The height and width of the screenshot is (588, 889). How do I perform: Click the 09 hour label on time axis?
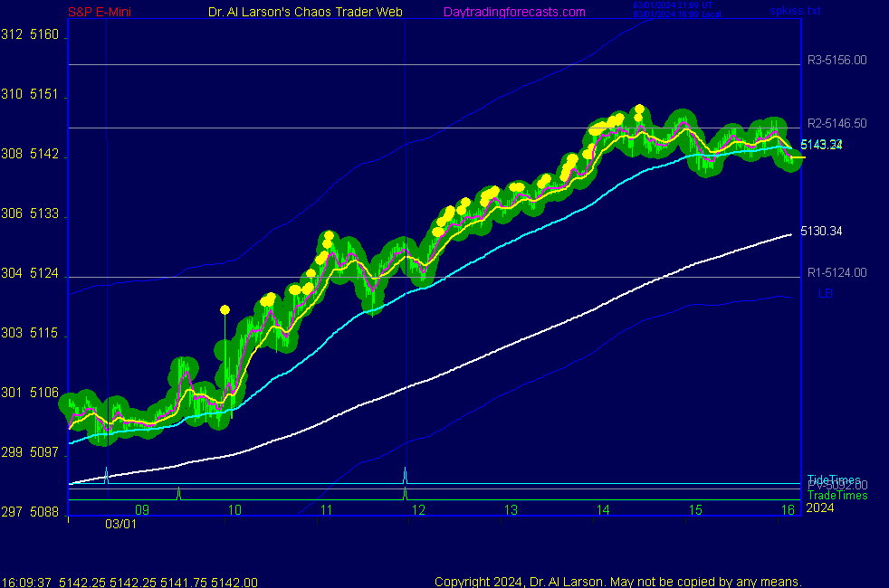tap(142, 510)
